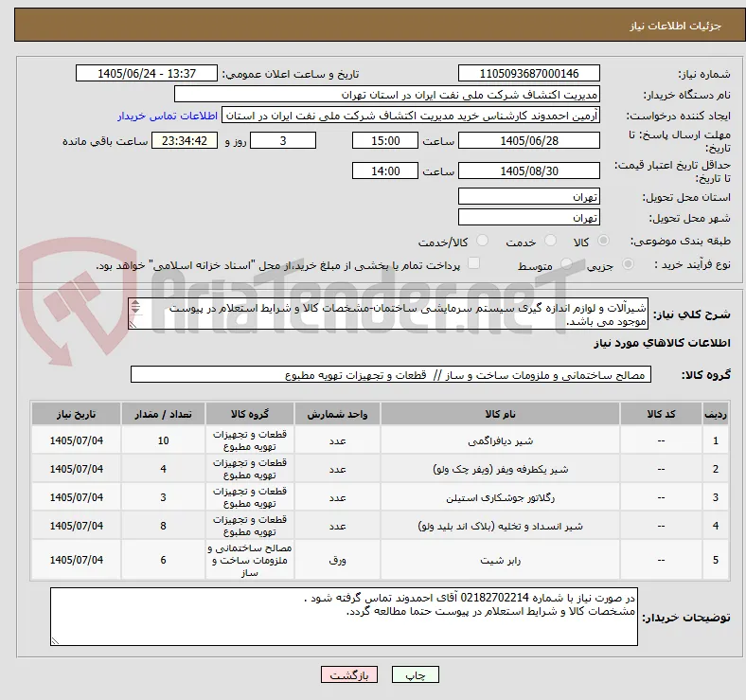This screenshot has height=700, width=746.
Task: Select the جزیی purchase type radio
Action: click(628, 264)
